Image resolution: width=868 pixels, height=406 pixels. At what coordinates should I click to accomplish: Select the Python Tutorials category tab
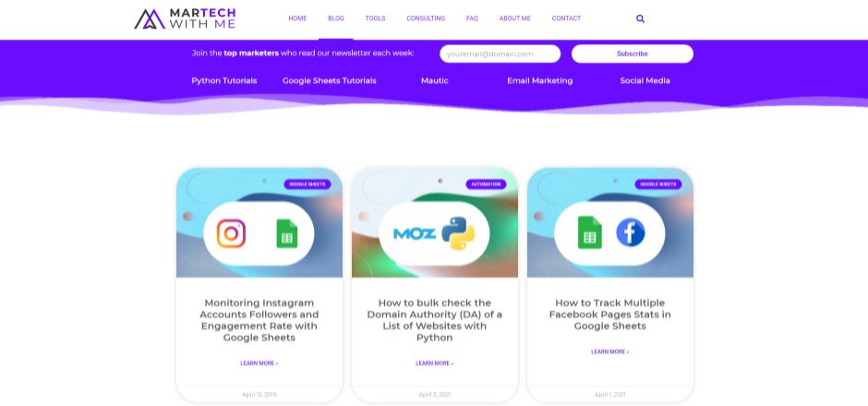pyautogui.click(x=224, y=81)
